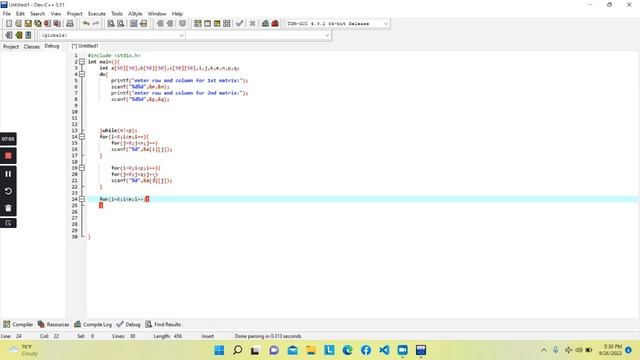640x360 pixels.
Task: Open the Help menu
Action: click(177, 13)
